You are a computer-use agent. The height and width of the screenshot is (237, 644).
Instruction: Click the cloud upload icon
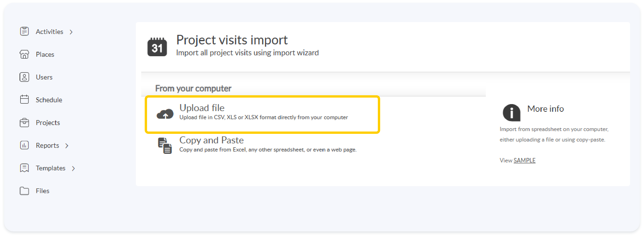(x=165, y=114)
